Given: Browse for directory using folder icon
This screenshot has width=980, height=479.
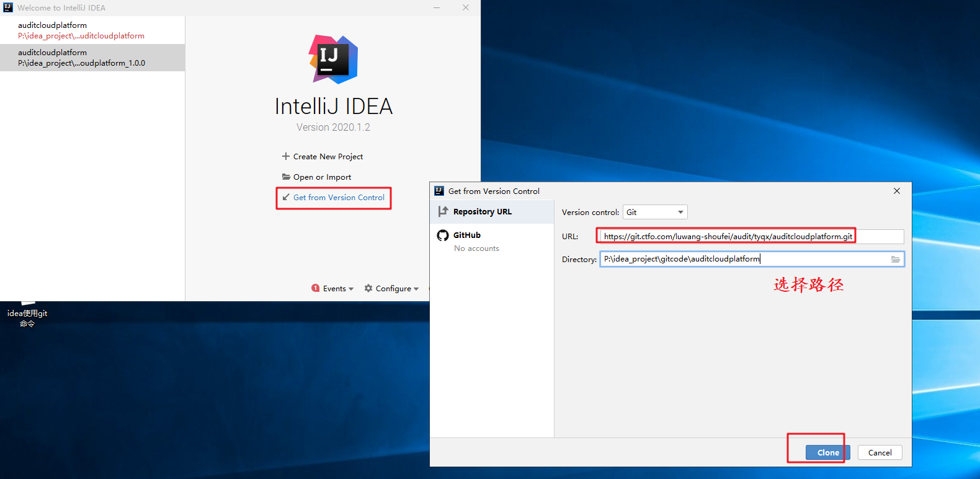Looking at the screenshot, I should click(x=896, y=259).
